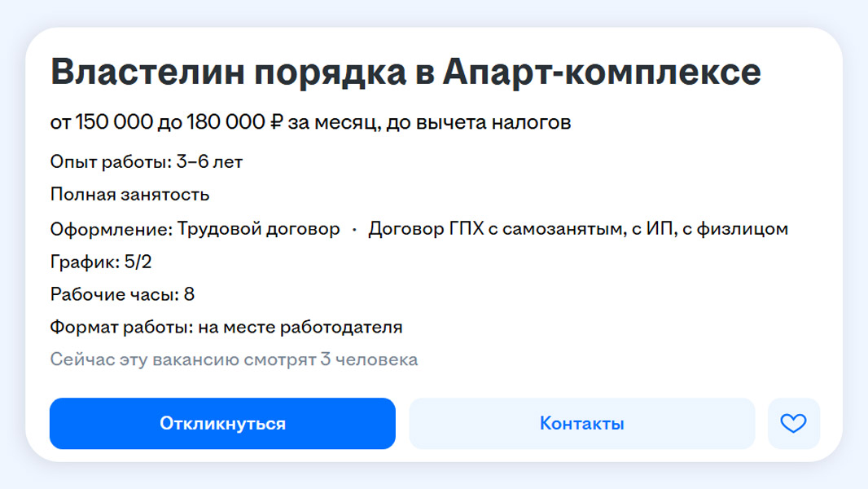
Task: Click the Рабочие часы: 8 line
Action: tap(122, 294)
